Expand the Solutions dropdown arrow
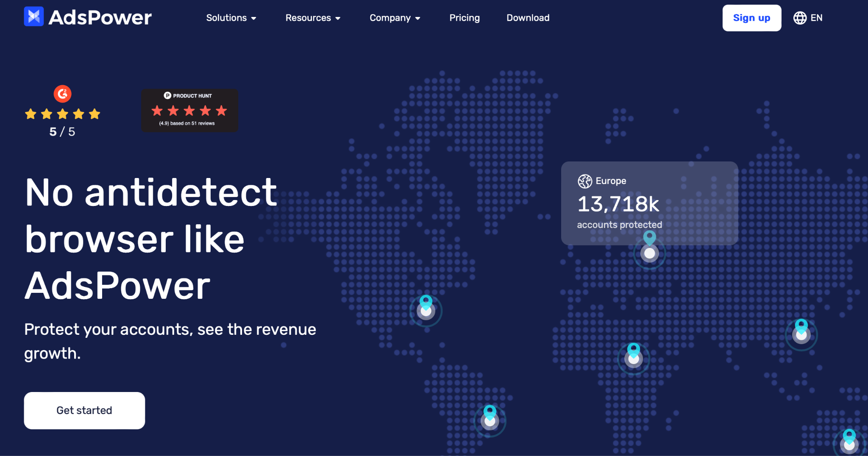The height and width of the screenshot is (456, 868). coord(253,18)
